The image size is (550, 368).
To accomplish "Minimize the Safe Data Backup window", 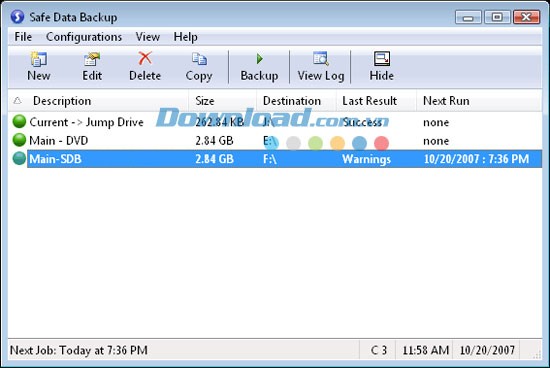I will 468,17.
